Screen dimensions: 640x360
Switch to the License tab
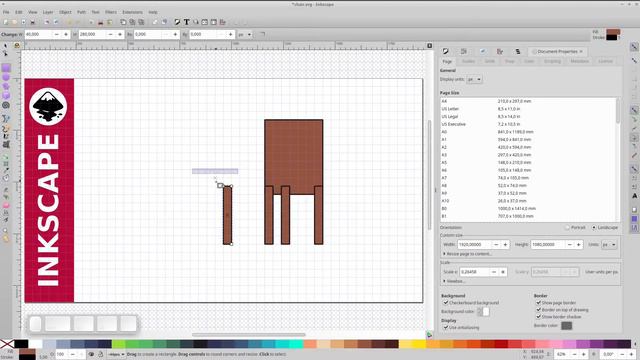click(x=605, y=61)
